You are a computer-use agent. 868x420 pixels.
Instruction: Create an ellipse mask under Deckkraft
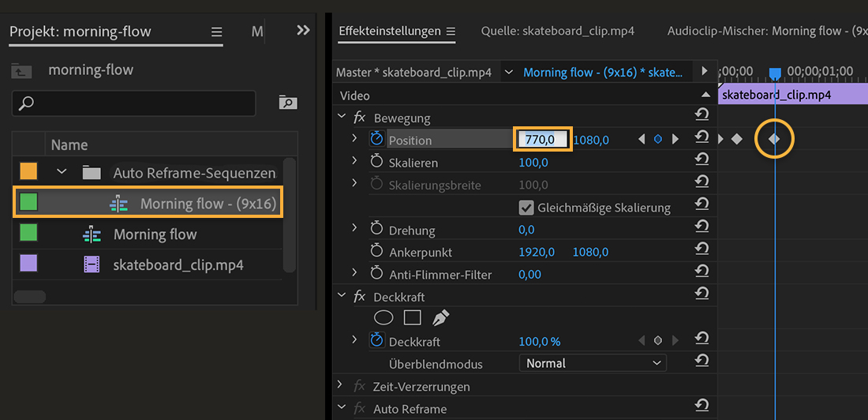tap(383, 318)
